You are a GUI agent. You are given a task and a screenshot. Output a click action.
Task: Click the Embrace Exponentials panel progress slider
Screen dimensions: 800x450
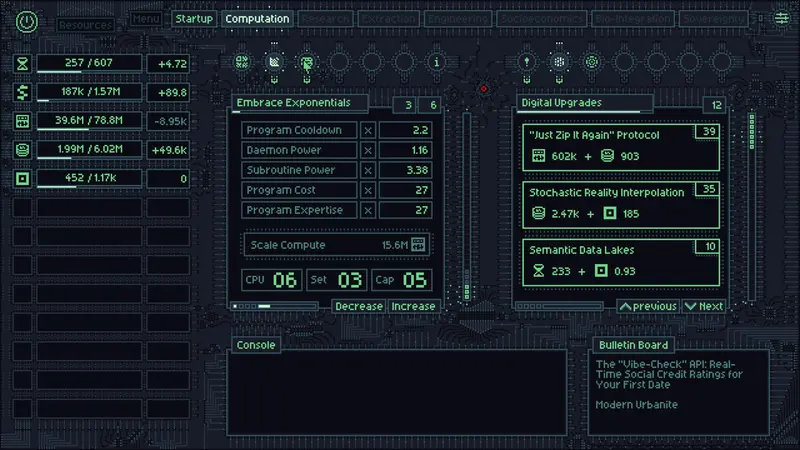(274, 306)
